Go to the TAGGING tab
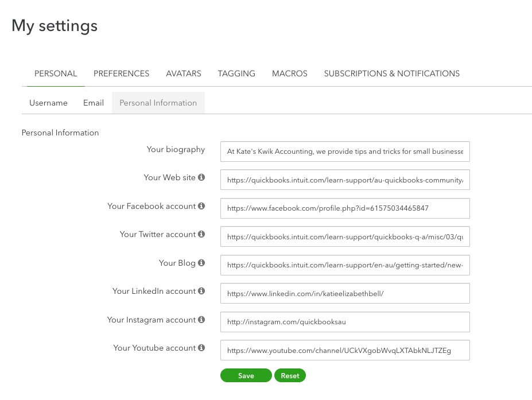Viewport: 532px width, 400px height. click(x=236, y=73)
